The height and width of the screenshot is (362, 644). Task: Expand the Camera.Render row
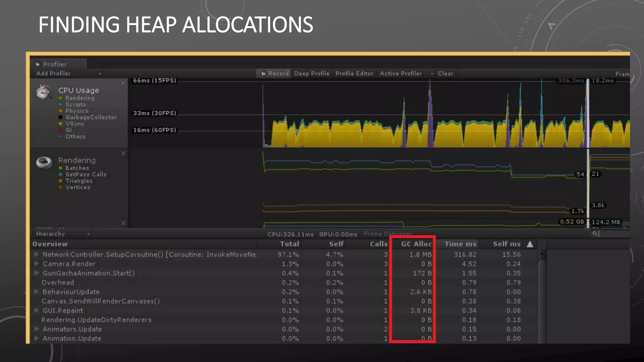[x=36, y=264]
